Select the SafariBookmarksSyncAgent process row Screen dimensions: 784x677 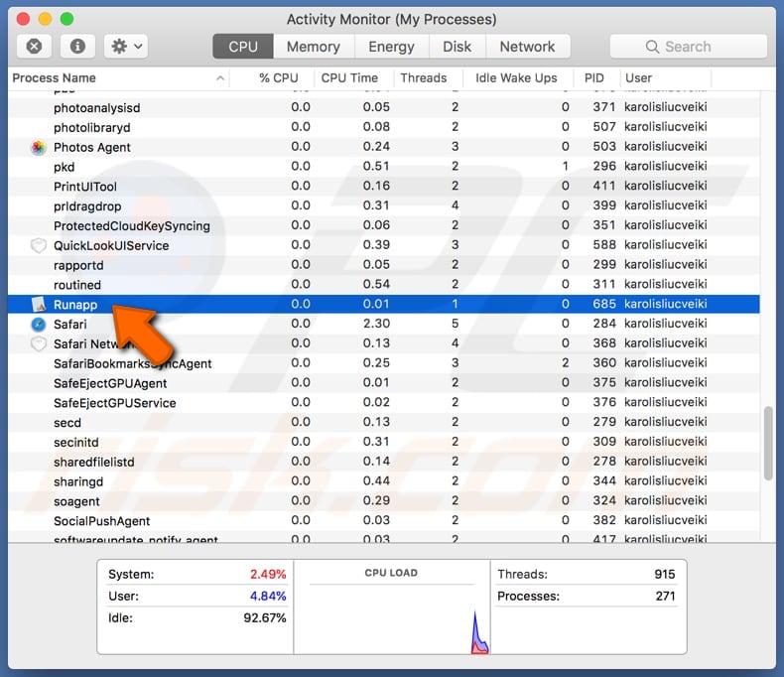(x=384, y=363)
